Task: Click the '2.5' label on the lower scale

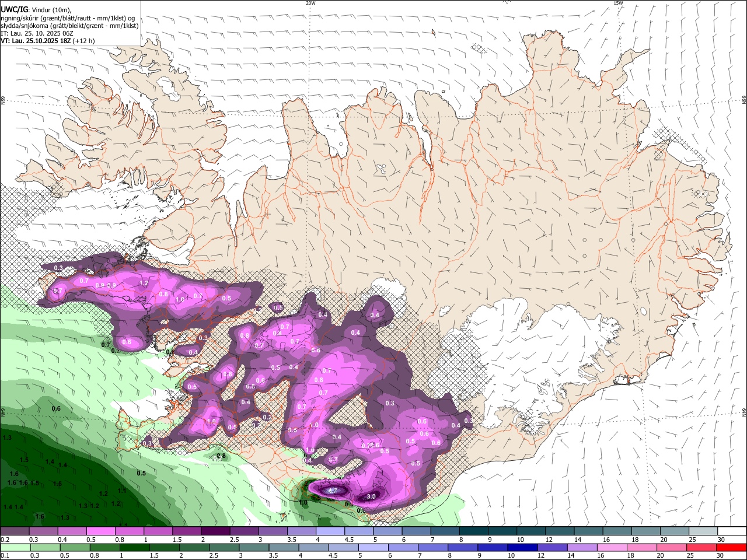Action: point(214,556)
